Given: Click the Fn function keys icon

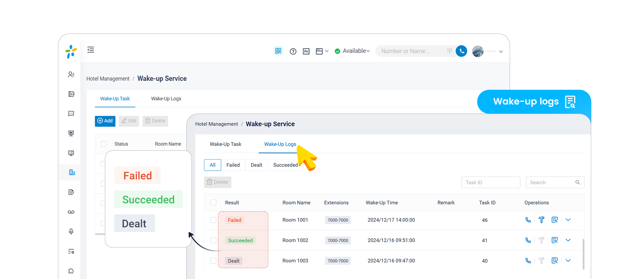Looking at the screenshot, I should (306, 51).
